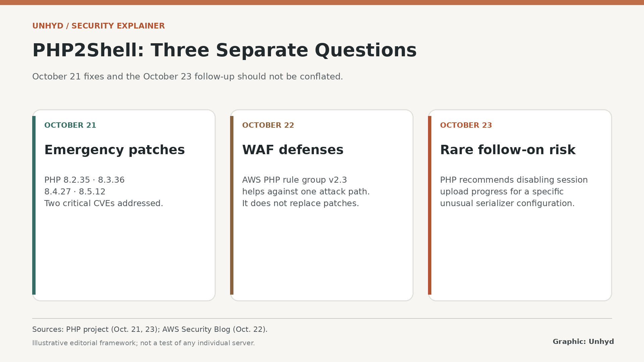Click the 'OCTOBER 23' date label
This screenshot has height=362, width=644.
466,125
